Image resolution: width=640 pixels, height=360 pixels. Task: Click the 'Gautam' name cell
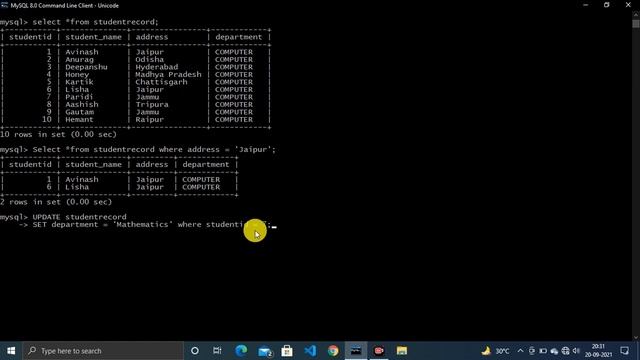(79, 112)
